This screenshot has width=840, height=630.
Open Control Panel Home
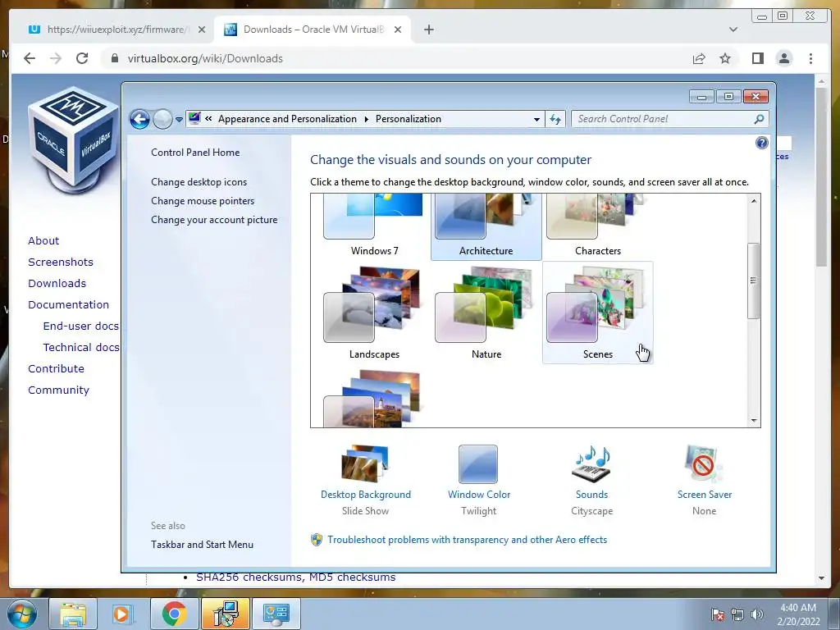[195, 152]
